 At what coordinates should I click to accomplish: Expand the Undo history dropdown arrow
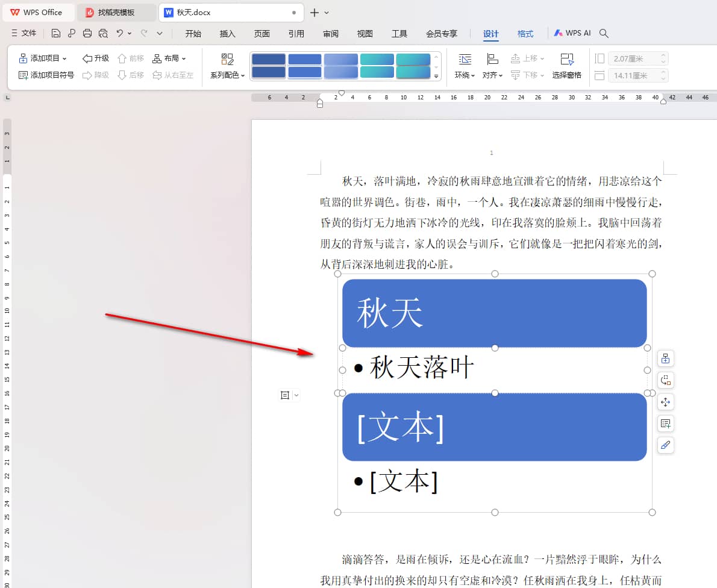[130, 33]
